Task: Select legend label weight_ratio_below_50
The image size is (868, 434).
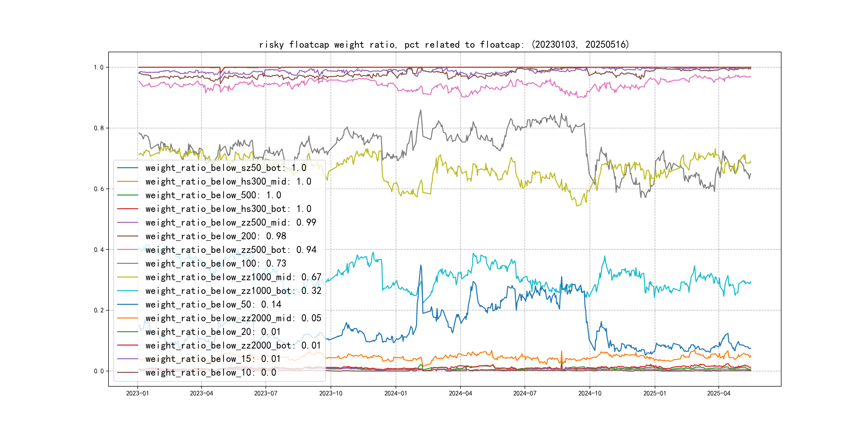Action: point(213,305)
